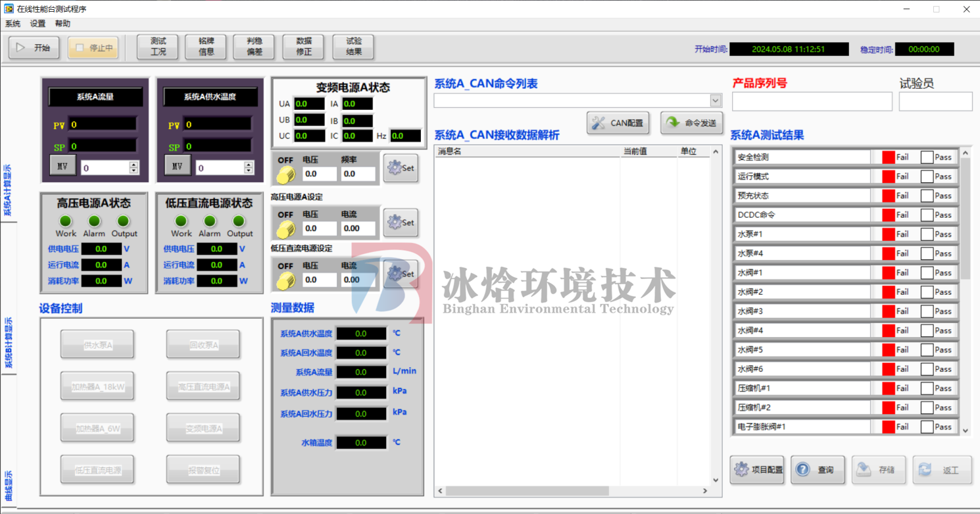Increment the 系统A流量 MV stepper value
The image size is (980, 514).
click(134, 165)
